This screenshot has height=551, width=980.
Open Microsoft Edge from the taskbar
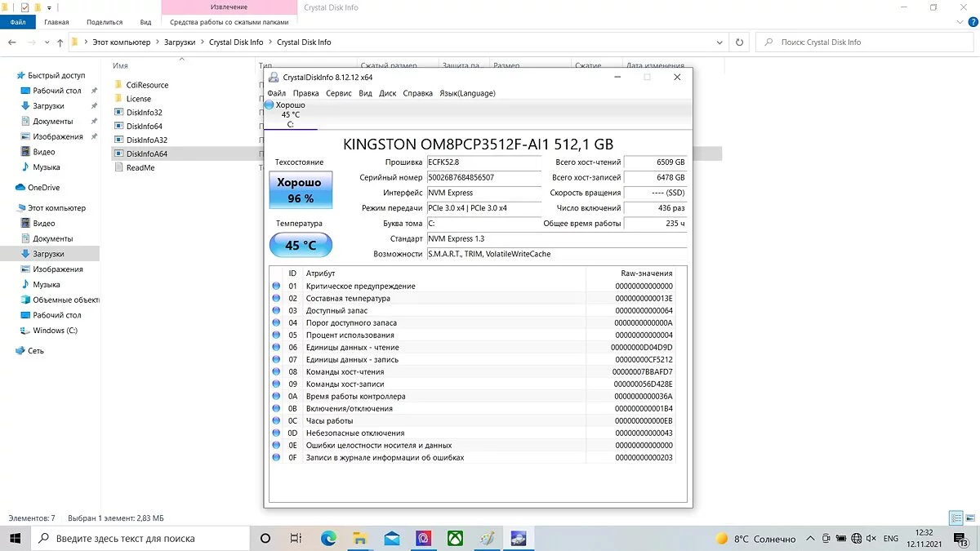click(x=328, y=539)
